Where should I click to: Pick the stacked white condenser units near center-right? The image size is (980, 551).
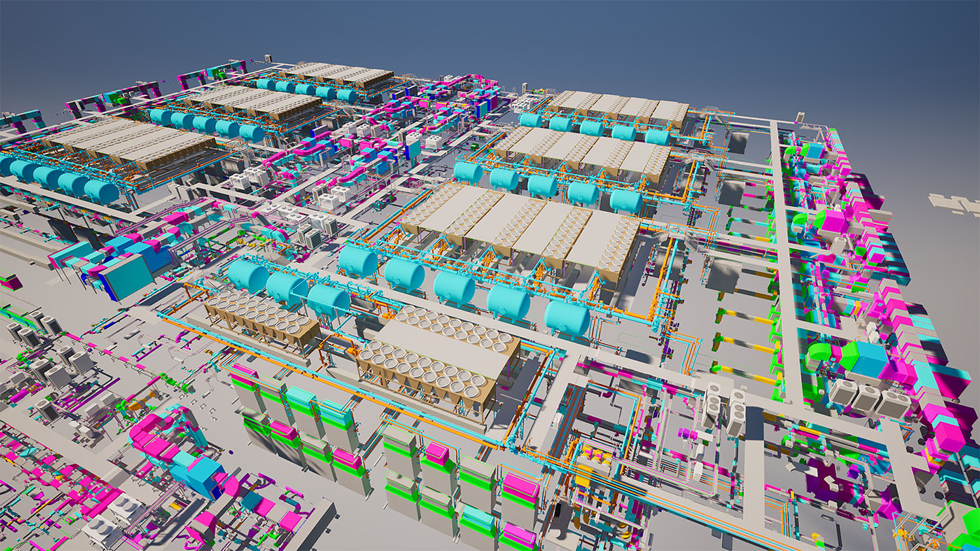pyautogui.click(x=725, y=408)
